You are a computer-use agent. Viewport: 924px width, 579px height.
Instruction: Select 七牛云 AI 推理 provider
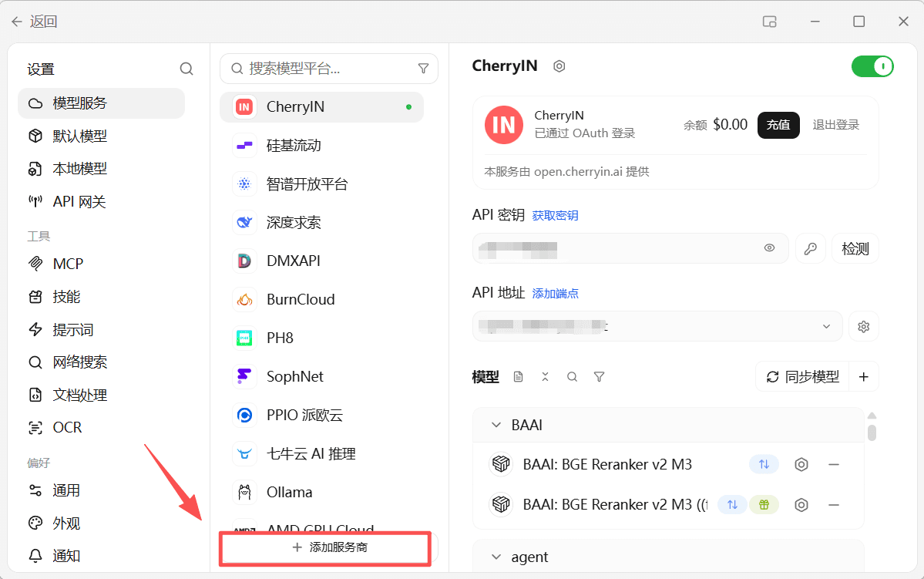pyautogui.click(x=322, y=453)
